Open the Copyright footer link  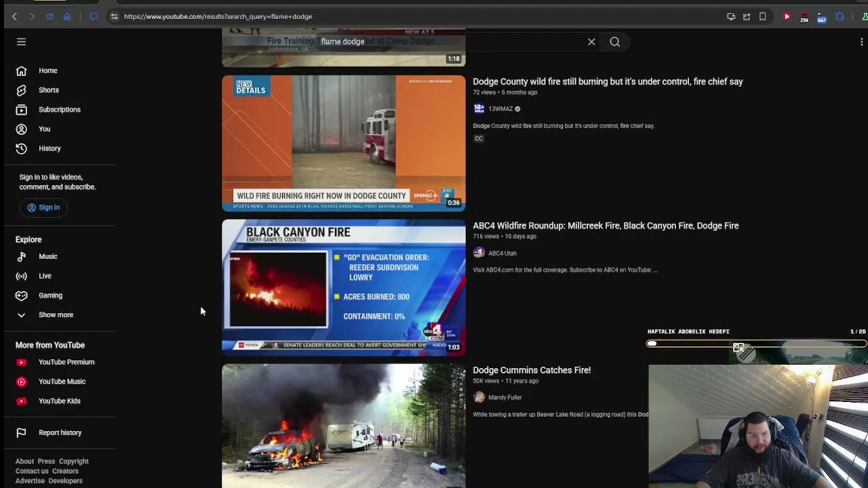[x=73, y=462]
